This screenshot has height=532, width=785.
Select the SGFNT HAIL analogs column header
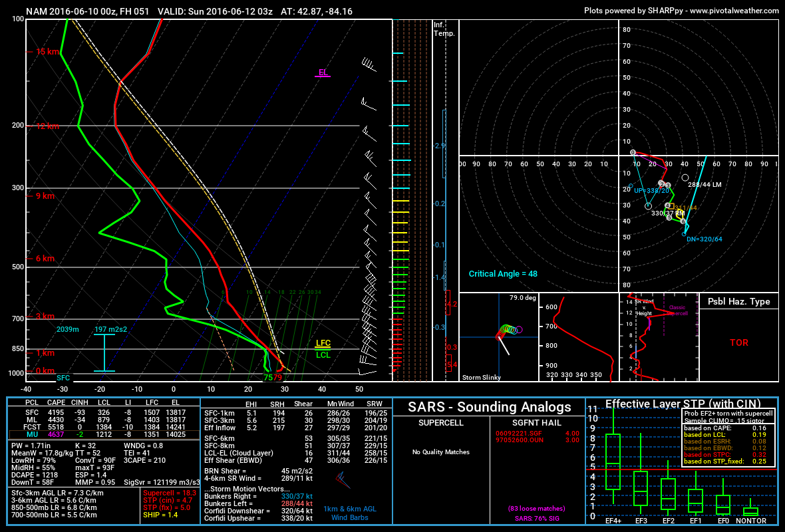click(x=536, y=423)
